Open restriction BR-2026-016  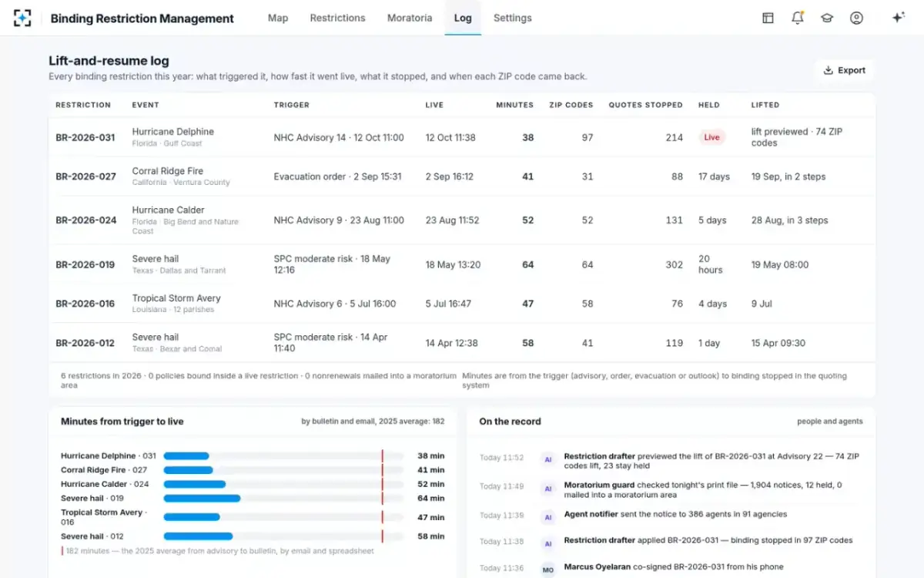pyautogui.click(x=85, y=304)
